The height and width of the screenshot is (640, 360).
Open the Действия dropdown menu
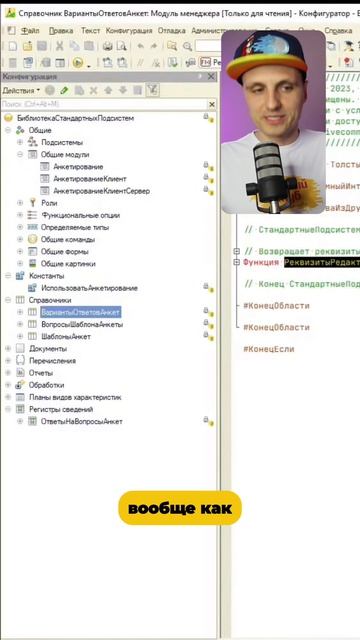(x=21, y=90)
